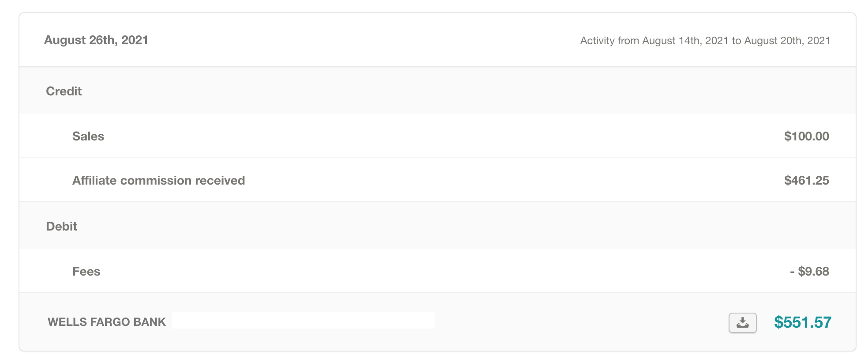Click the $100.00 sales amount
Image resolution: width=868 pixels, height=363 pixels.
click(x=806, y=136)
